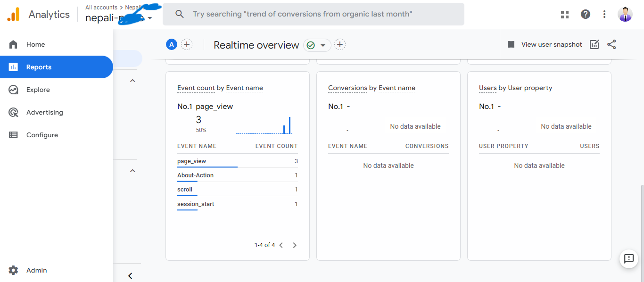Click the page_view event link

pos(190,161)
